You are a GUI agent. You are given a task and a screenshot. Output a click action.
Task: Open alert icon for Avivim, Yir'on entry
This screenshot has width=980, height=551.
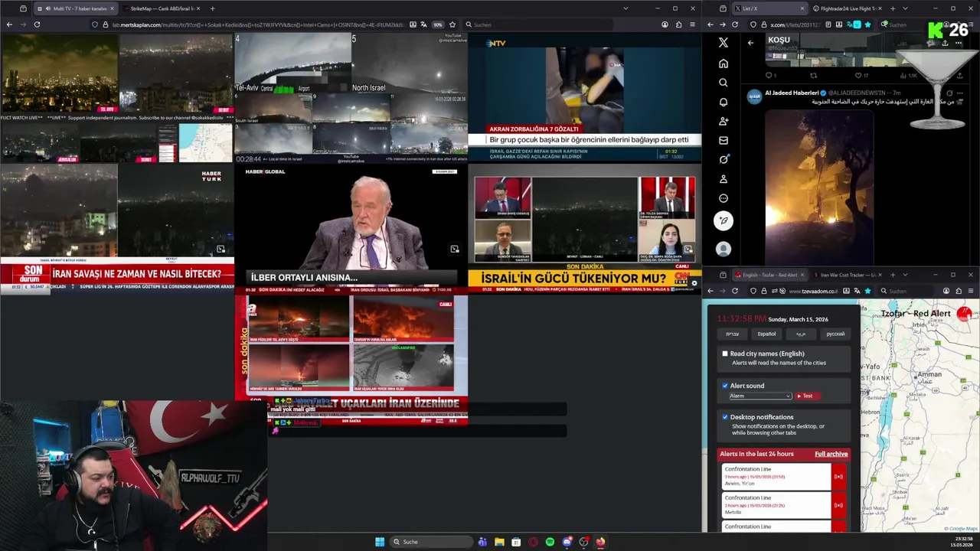point(838,477)
